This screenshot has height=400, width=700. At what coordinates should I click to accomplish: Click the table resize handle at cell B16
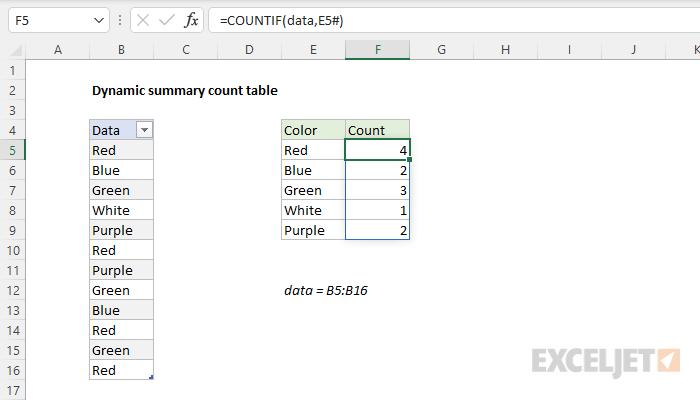click(151, 377)
